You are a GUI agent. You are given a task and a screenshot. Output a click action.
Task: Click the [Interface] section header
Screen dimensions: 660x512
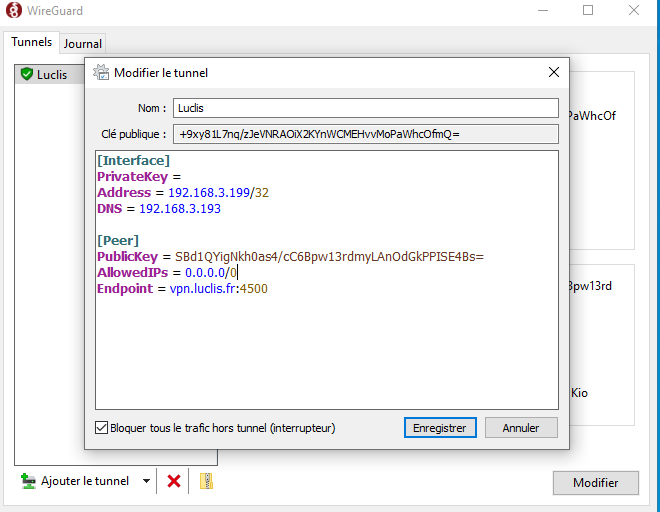point(133,161)
